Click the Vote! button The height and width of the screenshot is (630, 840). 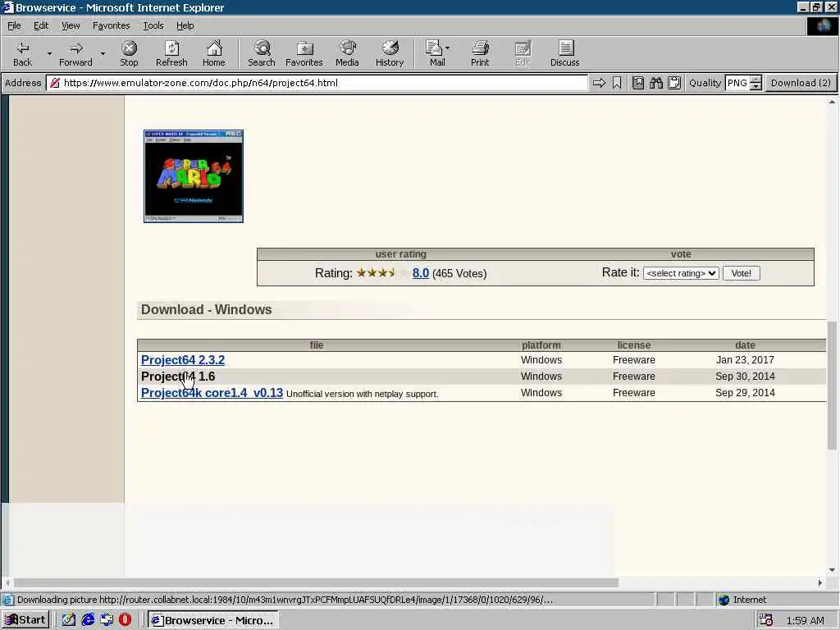pos(741,273)
